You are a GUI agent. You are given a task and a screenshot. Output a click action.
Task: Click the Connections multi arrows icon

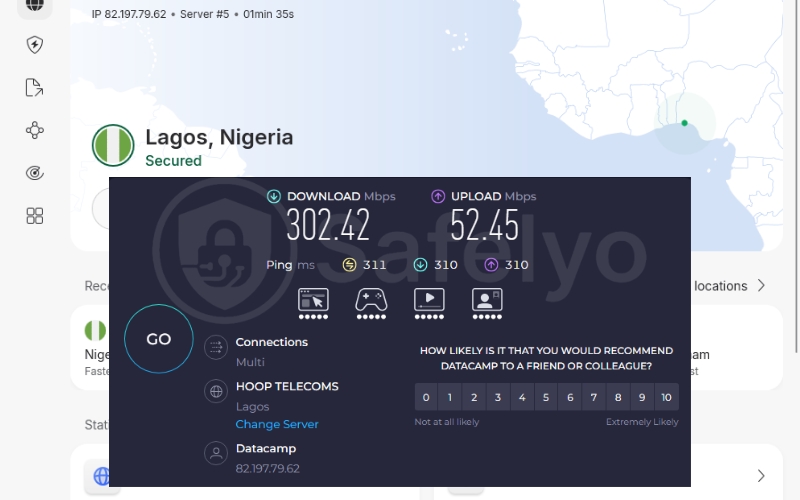click(216, 347)
